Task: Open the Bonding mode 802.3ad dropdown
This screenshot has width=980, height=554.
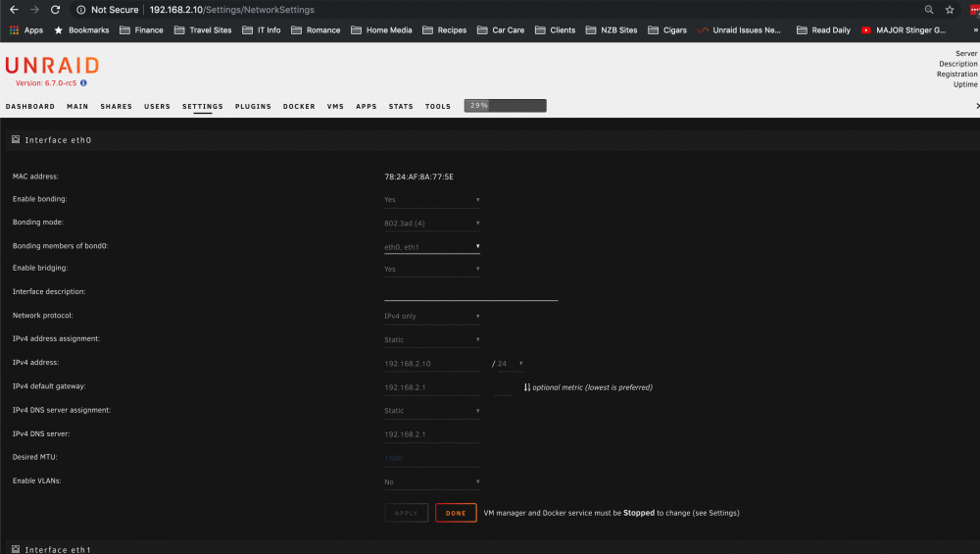Action: [432, 224]
